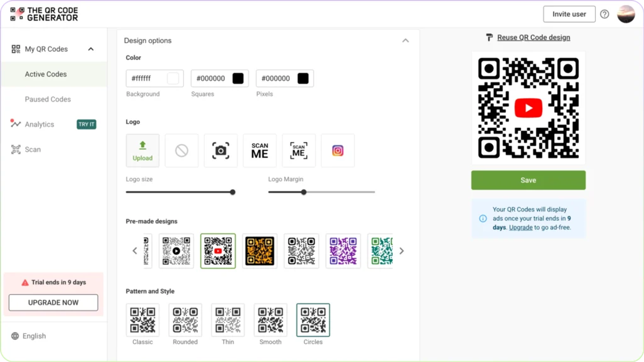
Task: Select the Smooth pattern style
Action: (270, 320)
